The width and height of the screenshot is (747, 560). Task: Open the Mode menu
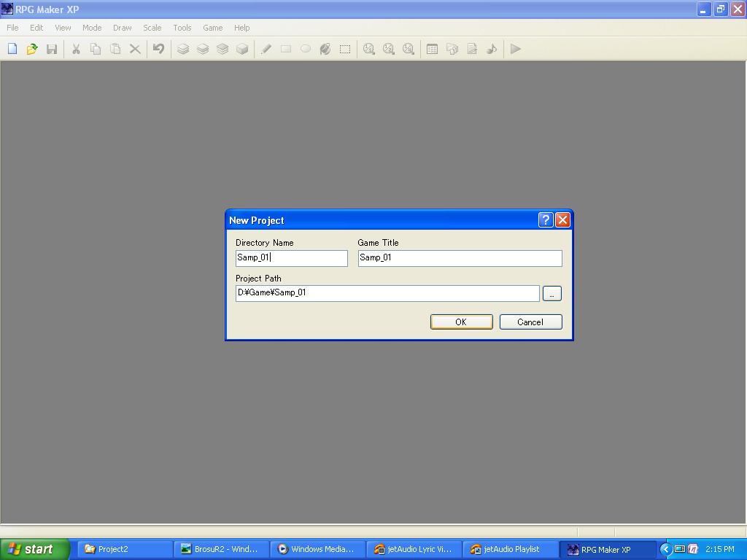(x=92, y=28)
